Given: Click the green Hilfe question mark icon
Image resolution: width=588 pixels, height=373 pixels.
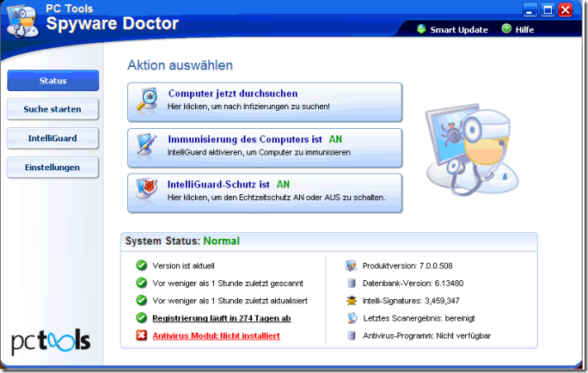Looking at the screenshot, I should [x=506, y=28].
